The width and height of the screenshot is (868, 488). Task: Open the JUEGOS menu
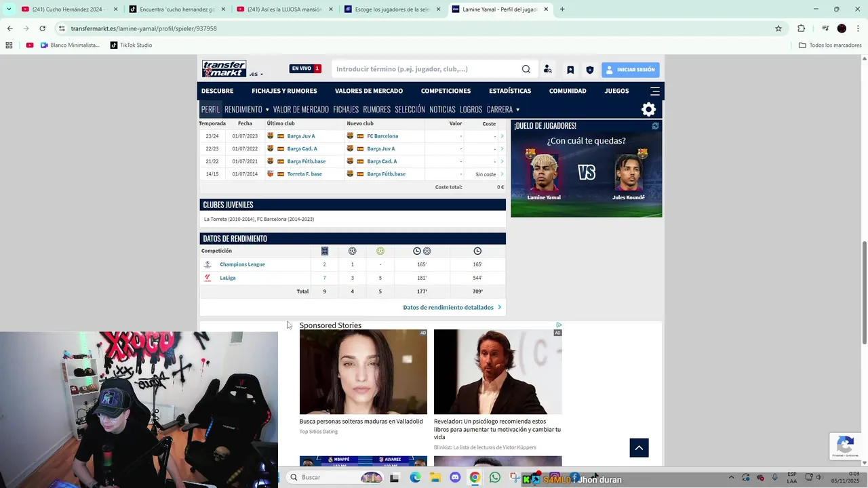pyautogui.click(x=617, y=91)
